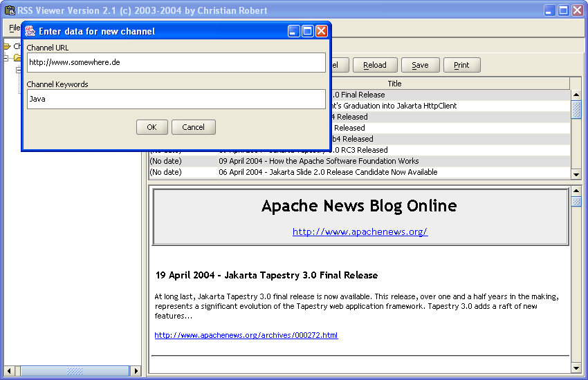
Task: Focus the Channel URL input field
Action: (x=176, y=62)
